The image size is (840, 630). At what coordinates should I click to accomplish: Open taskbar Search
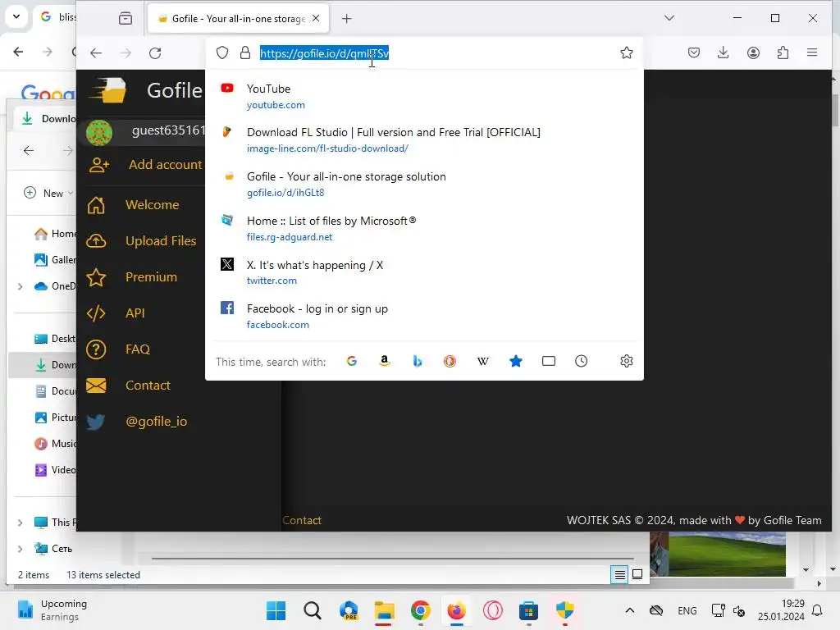tap(313, 610)
